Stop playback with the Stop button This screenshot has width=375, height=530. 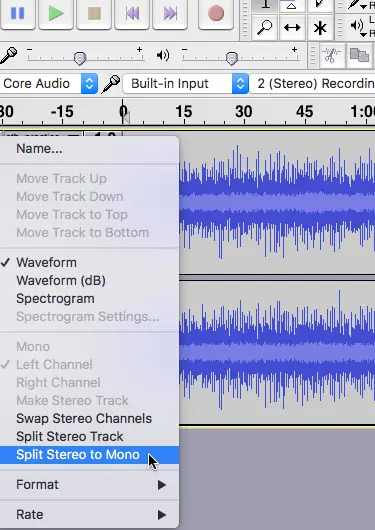point(94,14)
